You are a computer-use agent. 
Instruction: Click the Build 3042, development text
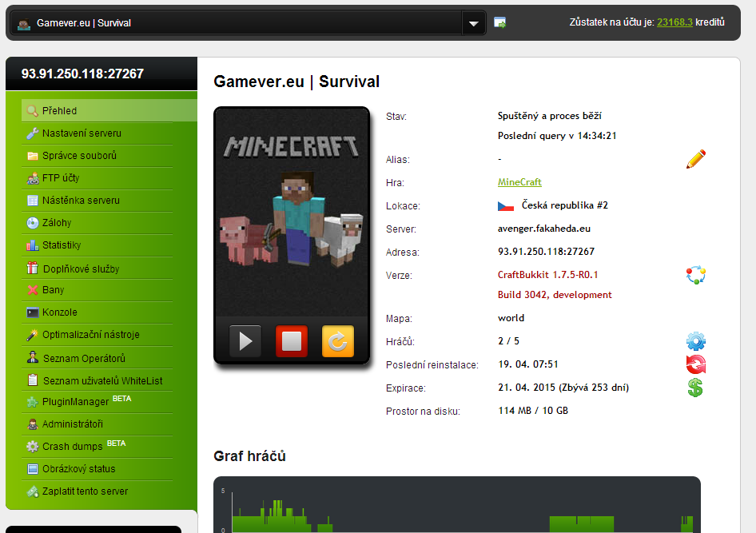[555, 295]
